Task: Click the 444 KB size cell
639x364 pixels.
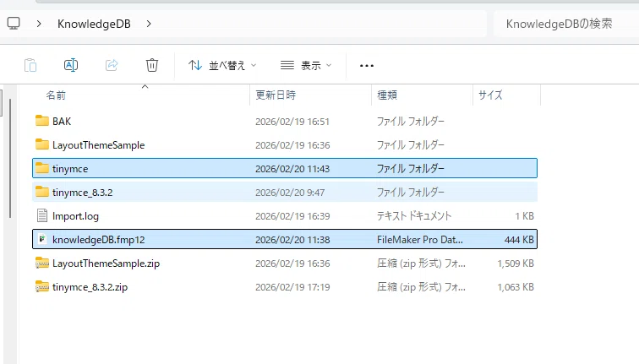Action: tap(519, 240)
